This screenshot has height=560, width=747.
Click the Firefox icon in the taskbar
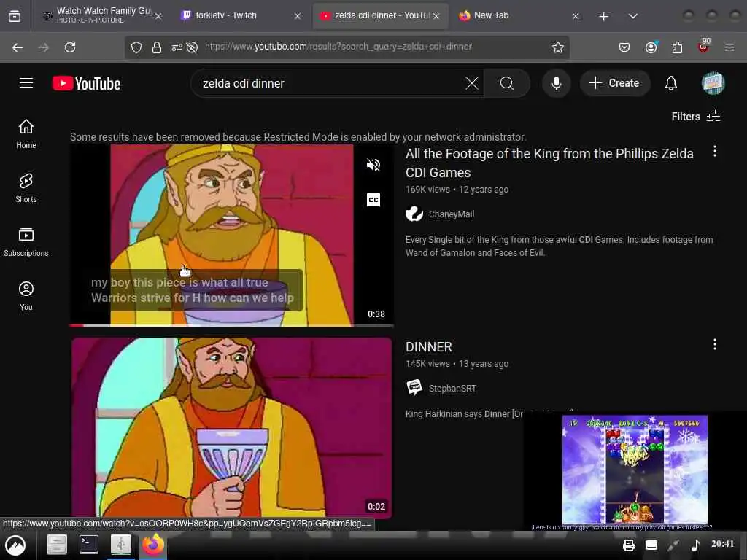pyautogui.click(x=152, y=545)
